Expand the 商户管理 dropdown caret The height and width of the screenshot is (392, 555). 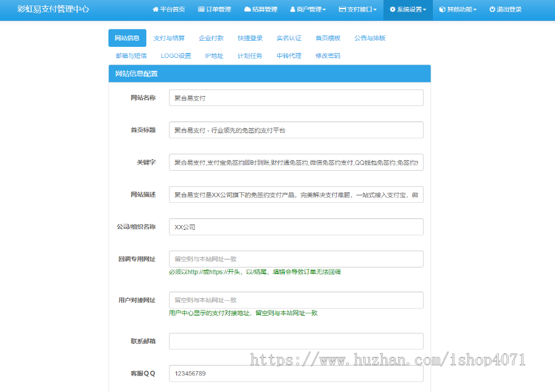click(324, 10)
